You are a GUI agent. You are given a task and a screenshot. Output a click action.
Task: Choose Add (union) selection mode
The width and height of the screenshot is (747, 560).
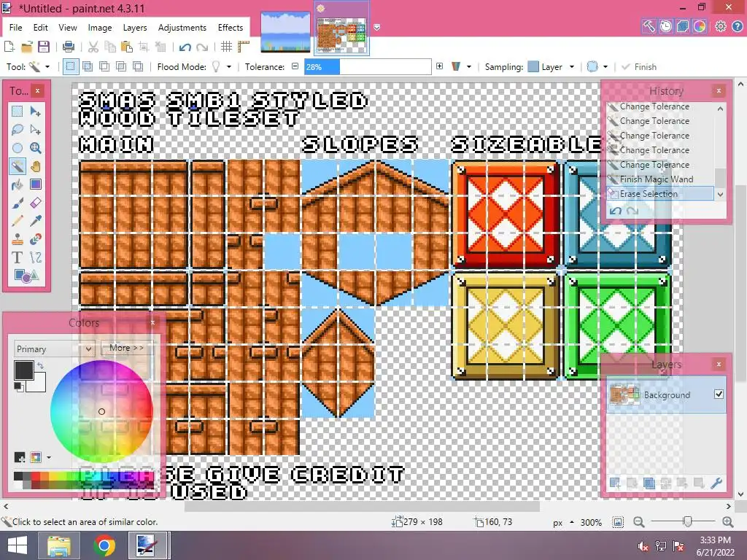coord(88,66)
